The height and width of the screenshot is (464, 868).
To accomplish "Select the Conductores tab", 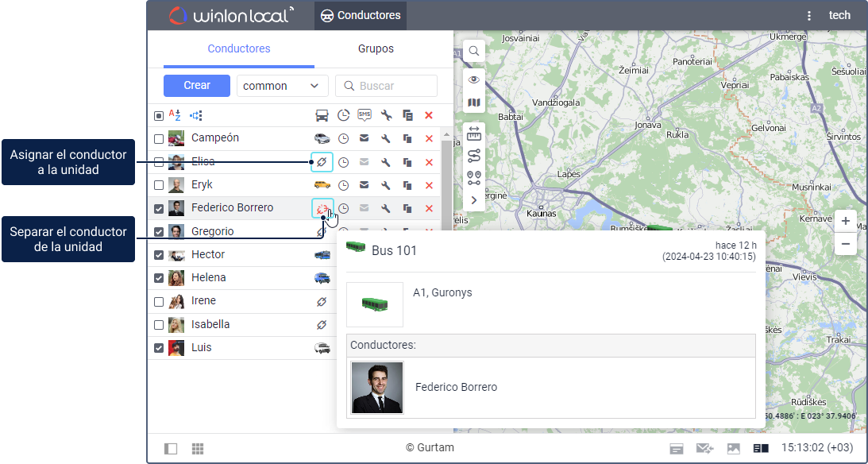I will click(239, 48).
